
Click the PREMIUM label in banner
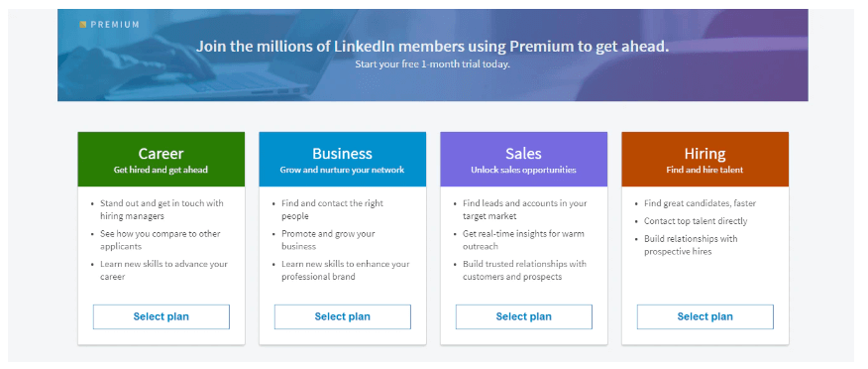click(x=115, y=25)
